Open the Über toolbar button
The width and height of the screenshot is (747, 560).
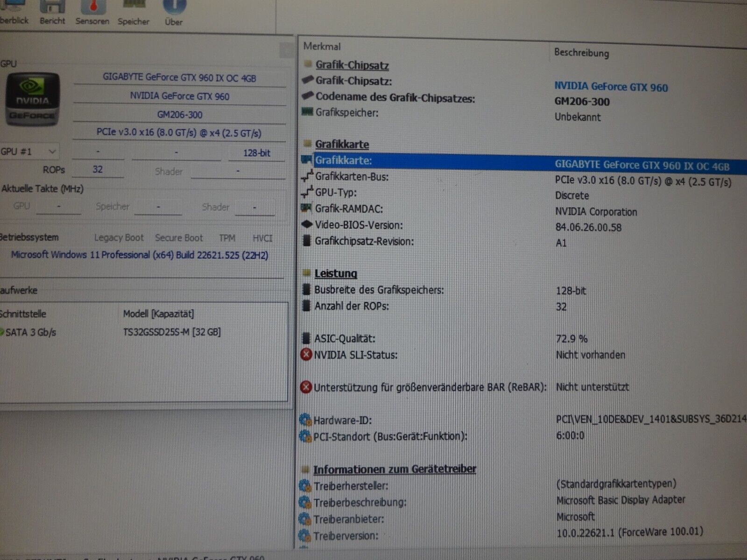point(174,13)
